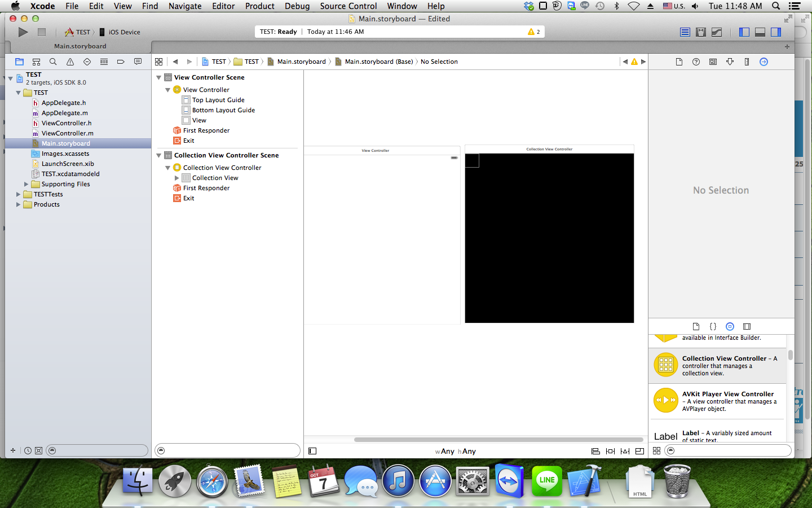Toggle the recent files filter in navigator
Viewport: 812px width, 508px height.
28,450
